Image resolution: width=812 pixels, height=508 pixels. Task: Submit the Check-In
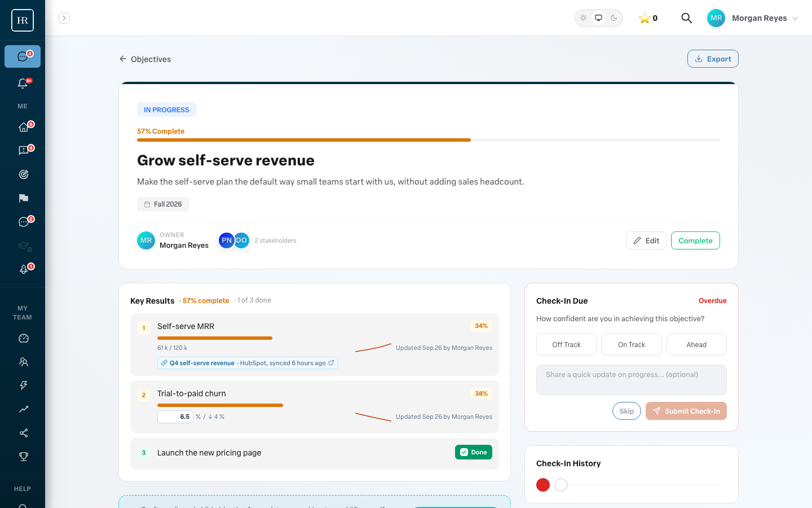pos(686,411)
